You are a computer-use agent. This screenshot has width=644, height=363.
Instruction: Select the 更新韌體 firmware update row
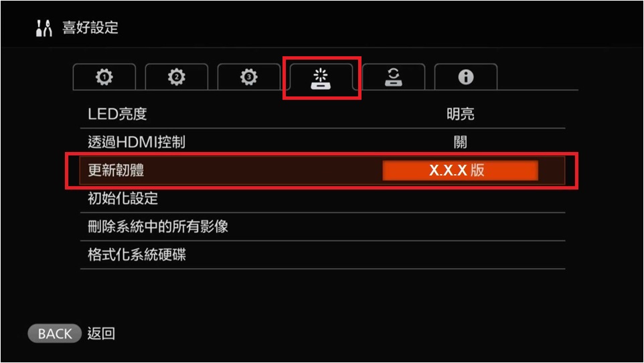(x=323, y=170)
